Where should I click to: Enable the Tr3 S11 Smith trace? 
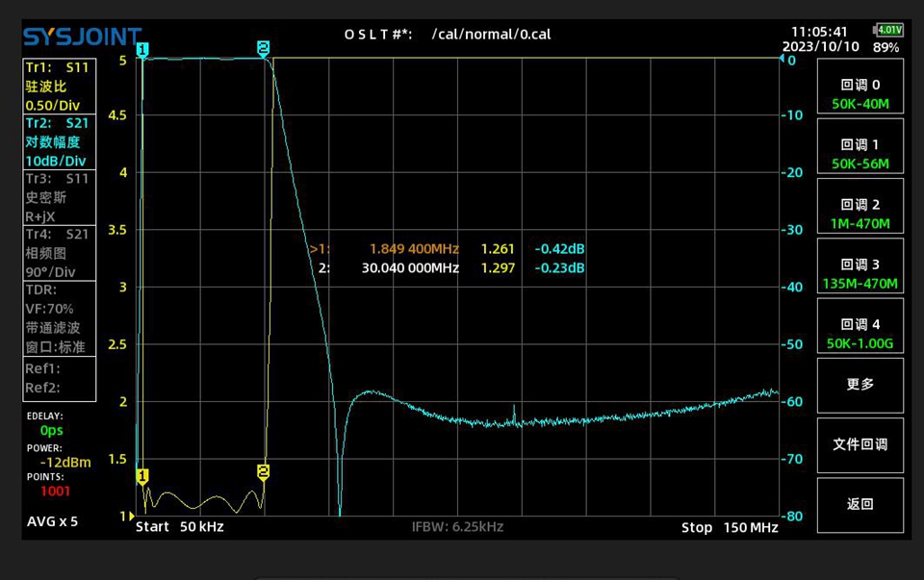(x=60, y=198)
